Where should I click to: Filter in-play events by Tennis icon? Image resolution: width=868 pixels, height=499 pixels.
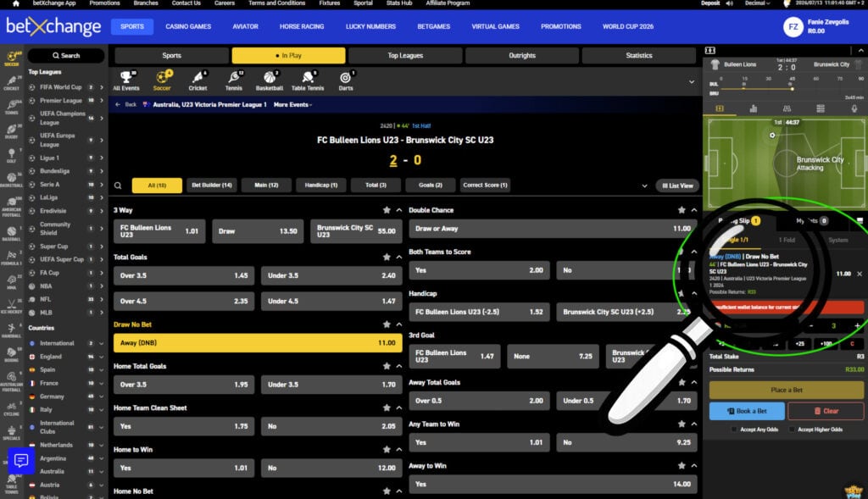click(x=234, y=80)
